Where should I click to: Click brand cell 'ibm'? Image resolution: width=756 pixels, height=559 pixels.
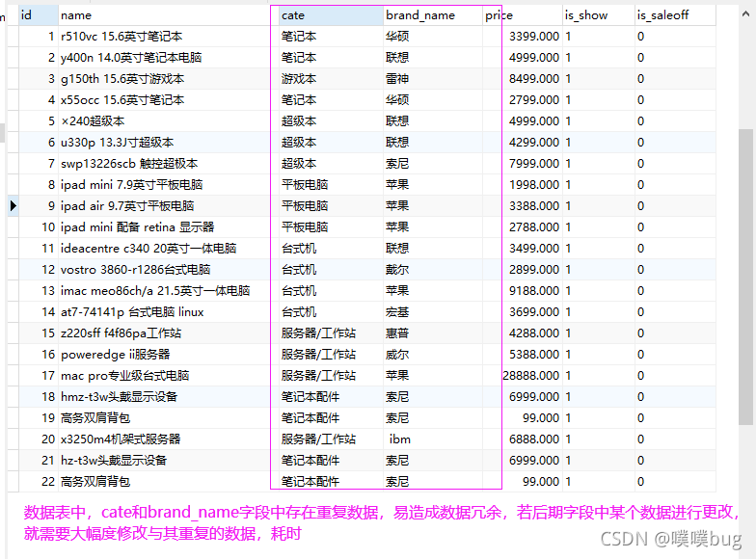tap(432, 439)
